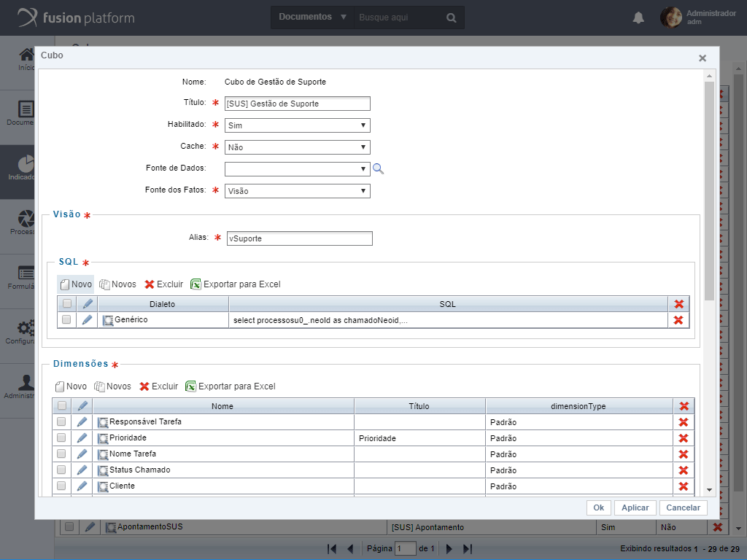Open the Cache dropdown
Screen dimensions: 747x560
point(298,147)
